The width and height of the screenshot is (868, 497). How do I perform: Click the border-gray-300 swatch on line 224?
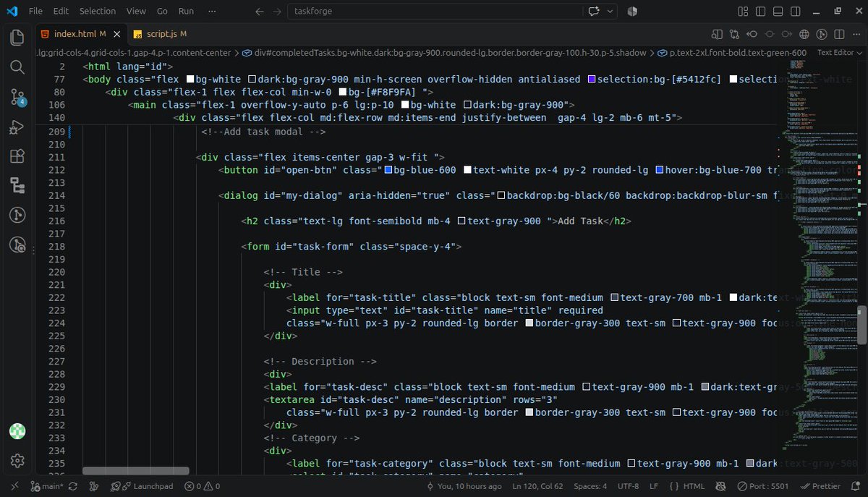click(529, 323)
